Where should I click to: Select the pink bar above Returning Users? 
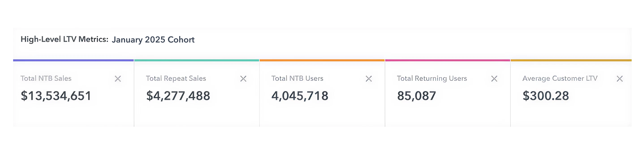pos(448,60)
